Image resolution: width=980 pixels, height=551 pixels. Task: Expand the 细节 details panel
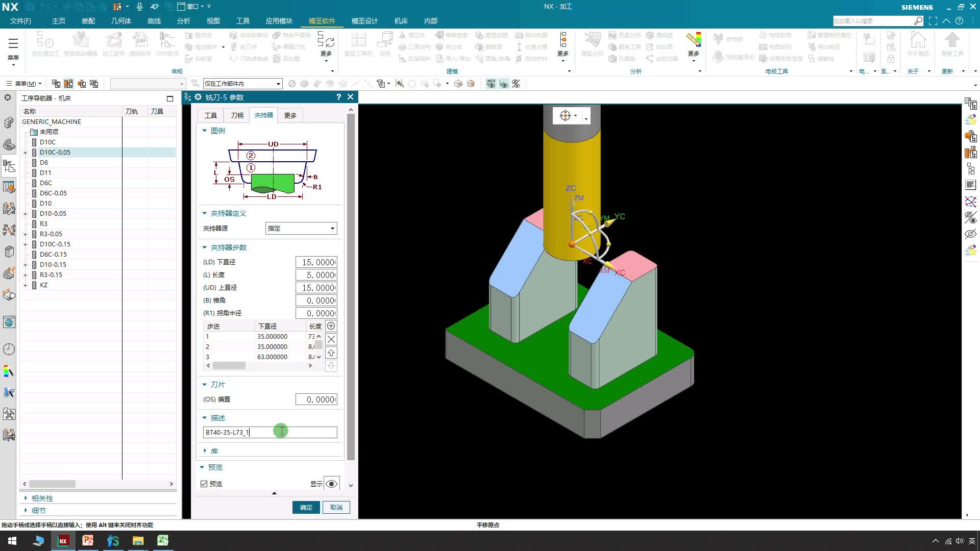(26, 511)
